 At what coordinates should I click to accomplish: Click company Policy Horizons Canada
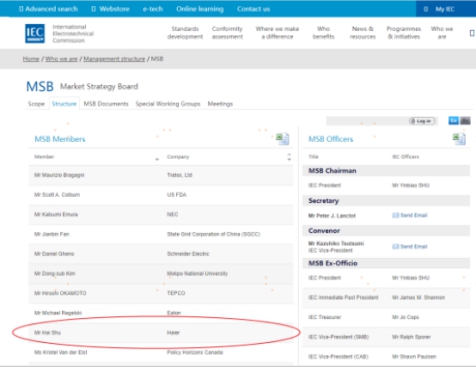coord(195,352)
